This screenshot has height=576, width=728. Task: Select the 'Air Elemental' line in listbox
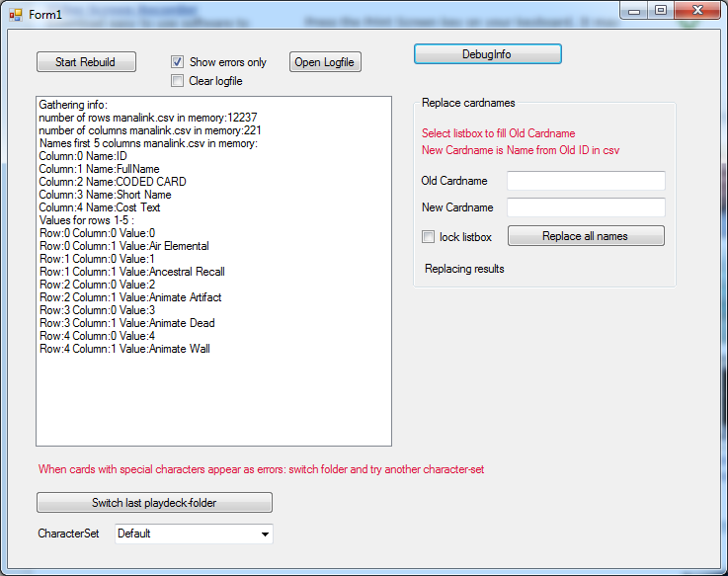pyautogui.click(x=123, y=246)
